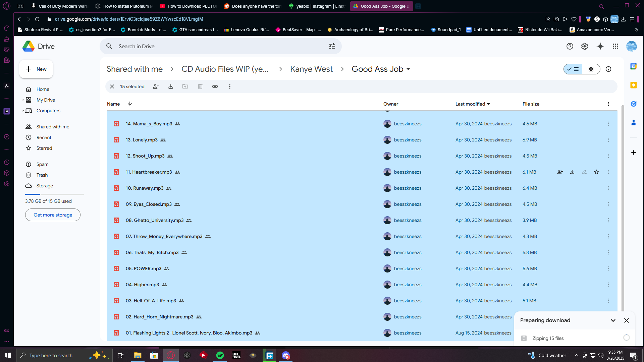Star the 11. Heartbreaker.mp3 file
This screenshot has height=362, width=644.
tap(596, 172)
